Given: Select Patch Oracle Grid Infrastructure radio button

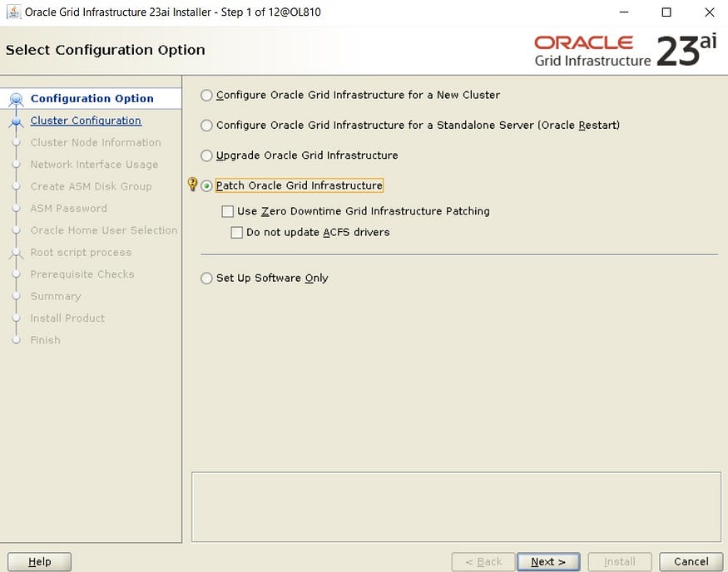Looking at the screenshot, I should click(206, 185).
